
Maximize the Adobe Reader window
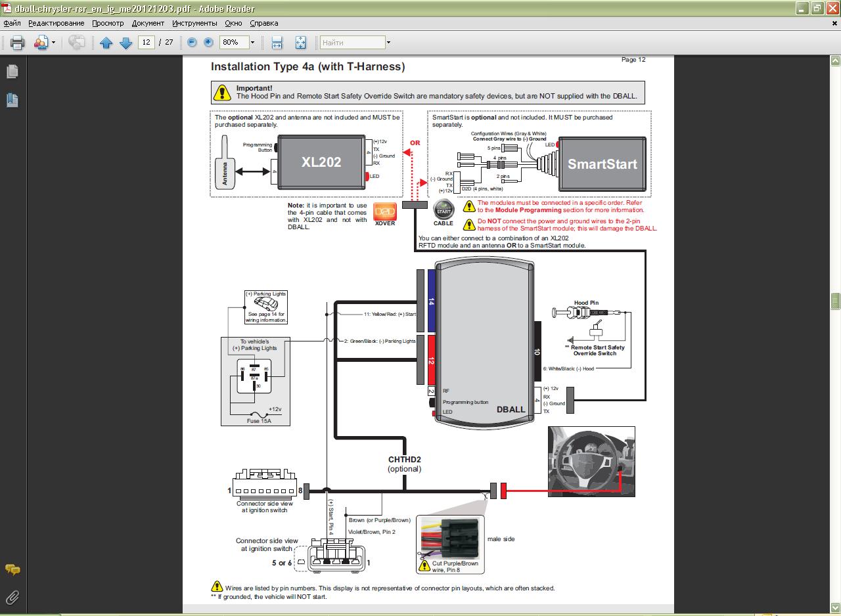tap(817, 8)
